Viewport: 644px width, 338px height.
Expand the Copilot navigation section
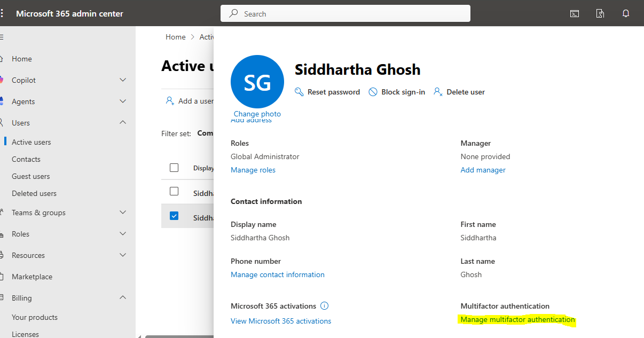[x=123, y=80]
